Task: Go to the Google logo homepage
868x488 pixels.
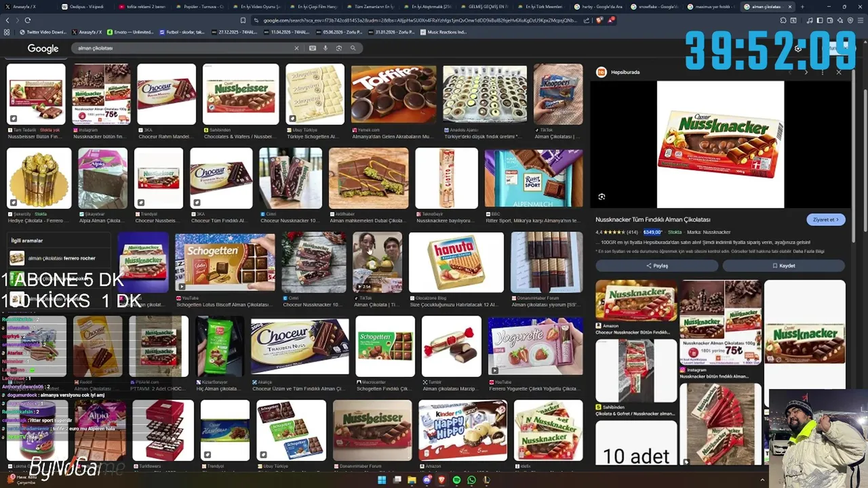Action: [x=43, y=48]
